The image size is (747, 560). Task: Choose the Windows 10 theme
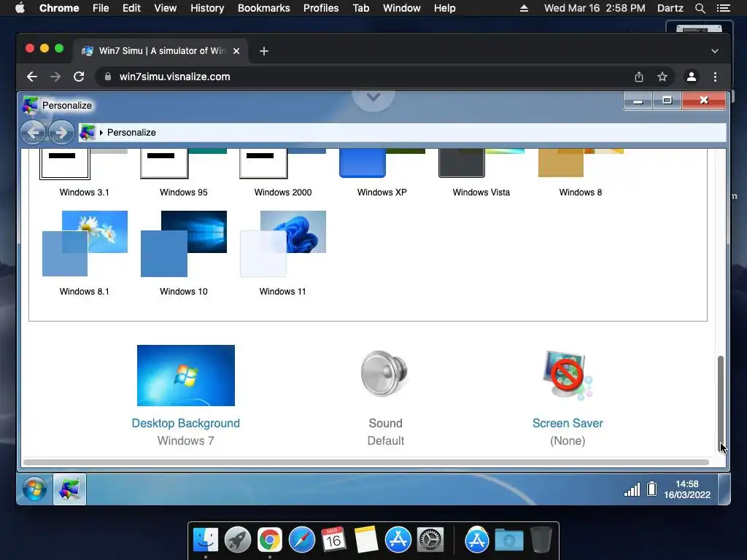tap(183, 244)
